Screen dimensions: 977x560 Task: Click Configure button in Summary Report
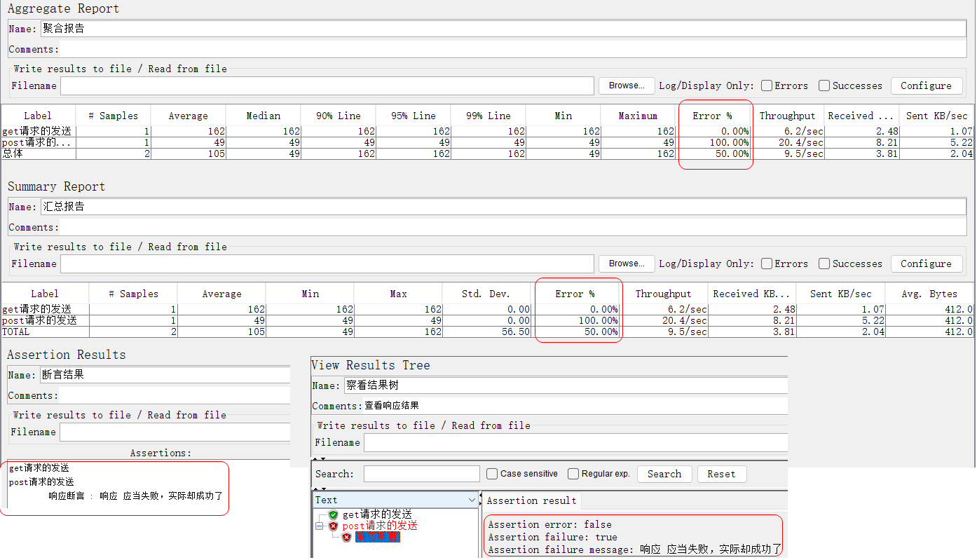tap(926, 264)
